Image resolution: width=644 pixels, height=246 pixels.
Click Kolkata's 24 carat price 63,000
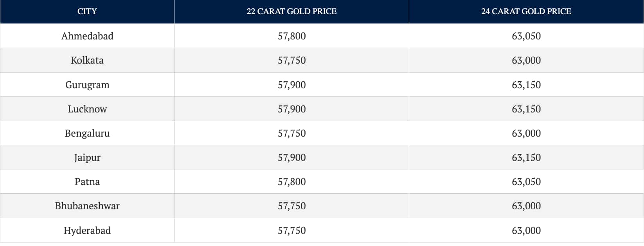pos(526,60)
